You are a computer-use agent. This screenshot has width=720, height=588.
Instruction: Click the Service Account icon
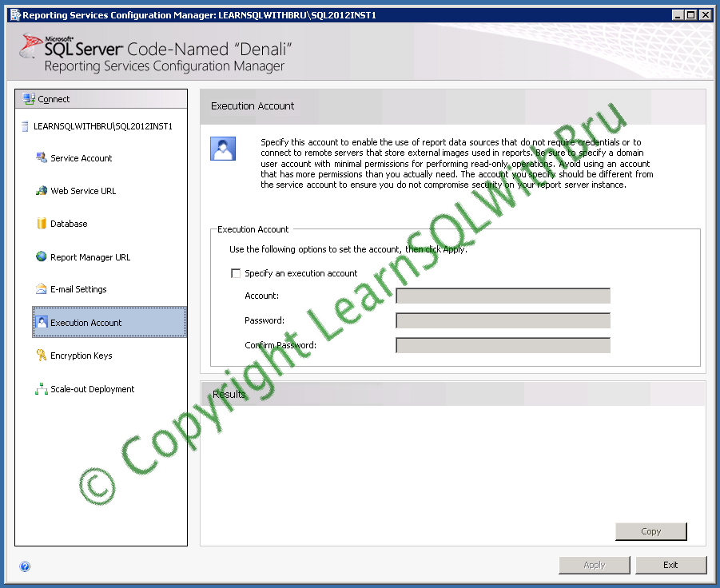click(42, 157)
